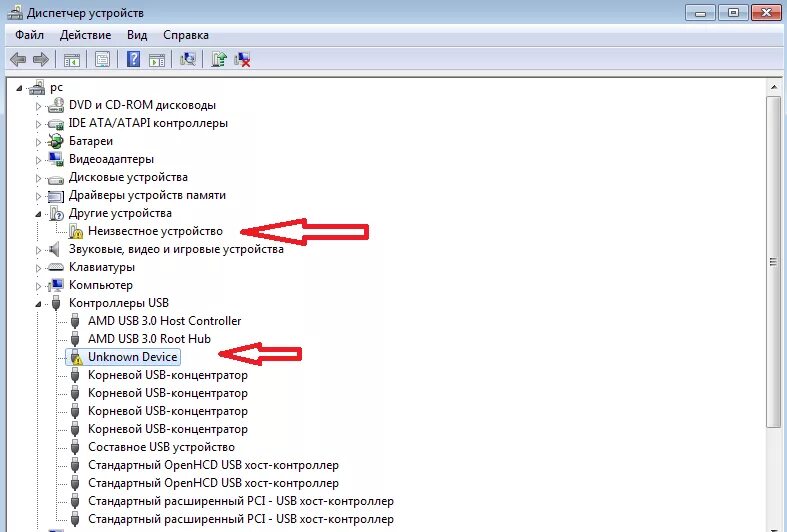The height and width of the screenshot is (532, 787).
Task: Select the Клавиатуры keyboard icon
Action: tap(56, 268)
